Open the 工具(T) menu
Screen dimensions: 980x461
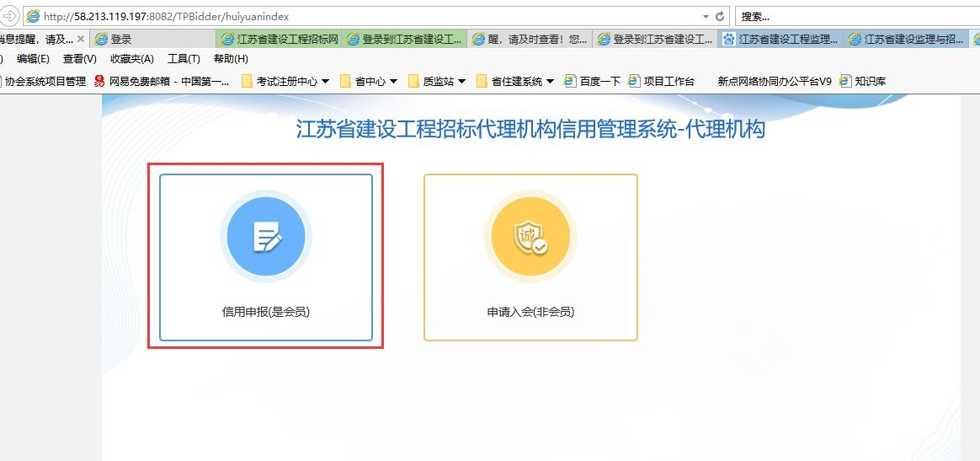point(184,59)
